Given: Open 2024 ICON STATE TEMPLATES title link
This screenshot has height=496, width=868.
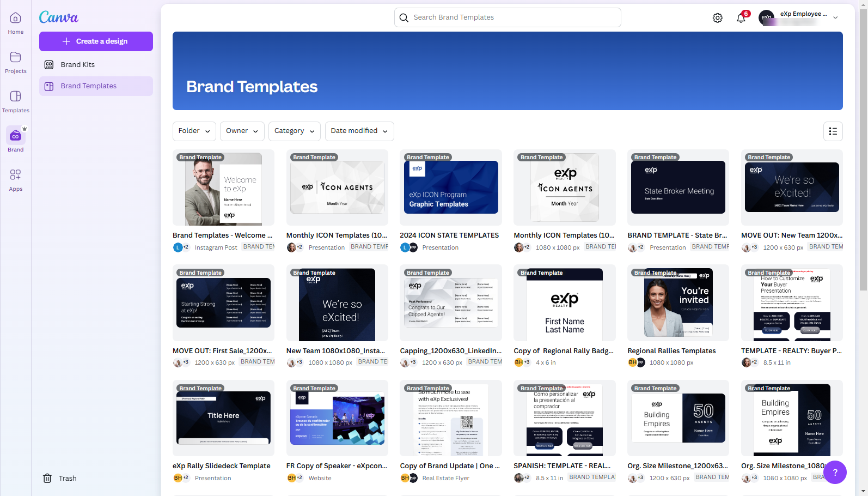Looking at the screenshot, I should tap(449, 235).
